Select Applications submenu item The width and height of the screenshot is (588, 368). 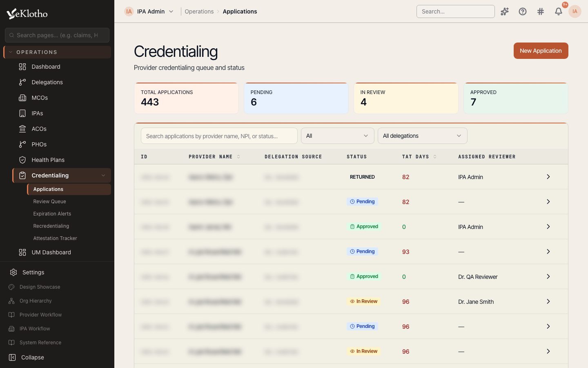(69, 189)
